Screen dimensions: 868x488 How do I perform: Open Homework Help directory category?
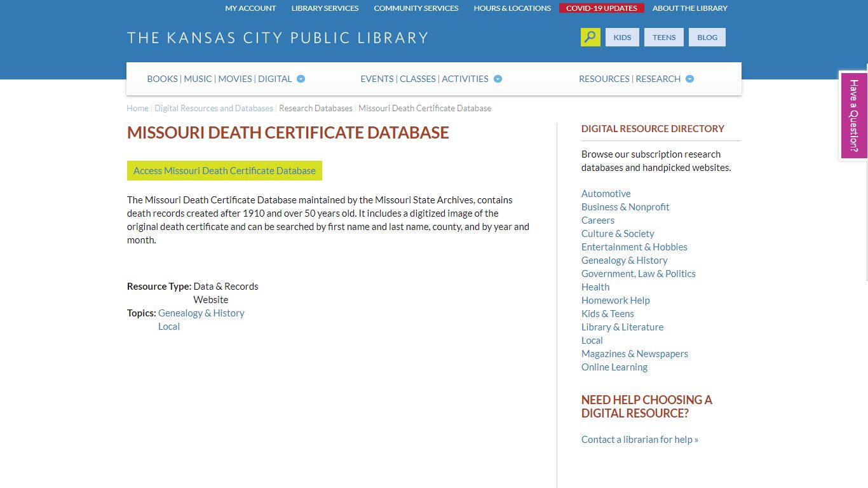[616, 301]
